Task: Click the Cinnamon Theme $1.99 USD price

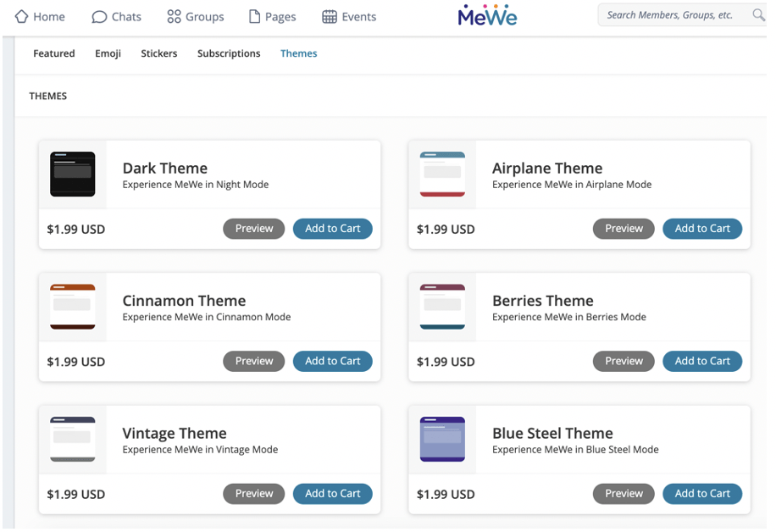Action: [x=75, y=363]
